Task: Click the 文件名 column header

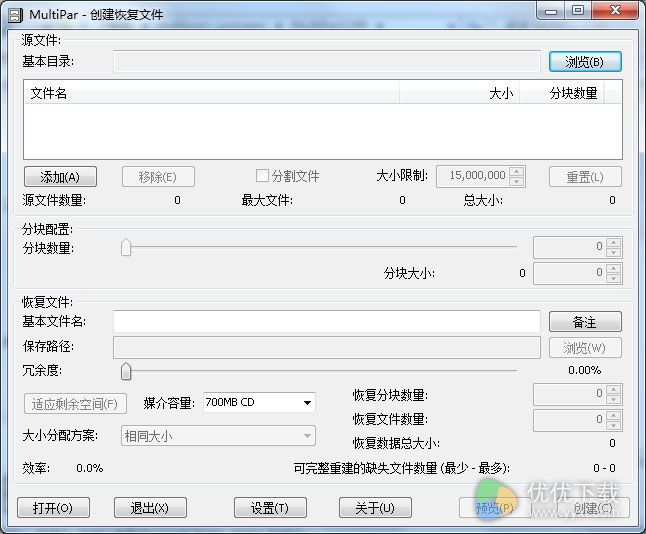Action: (212, 93)
